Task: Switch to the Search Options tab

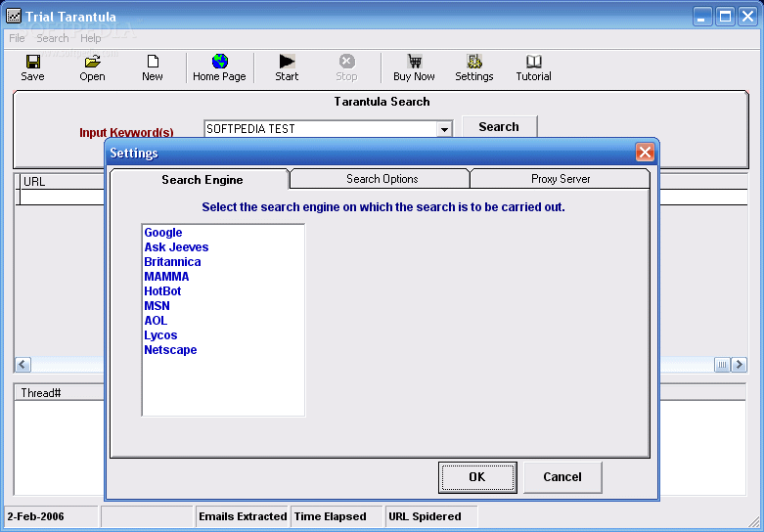Action: [382, 179]
